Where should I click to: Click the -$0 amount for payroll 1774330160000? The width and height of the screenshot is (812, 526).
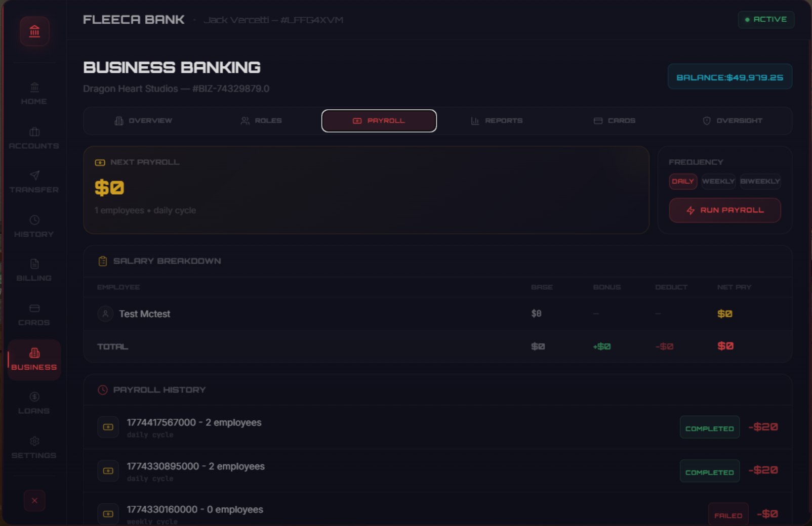[767, 514]
